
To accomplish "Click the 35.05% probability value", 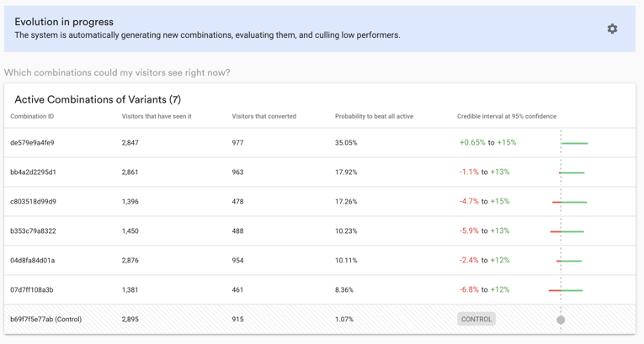I will click(x=346, y=143).
